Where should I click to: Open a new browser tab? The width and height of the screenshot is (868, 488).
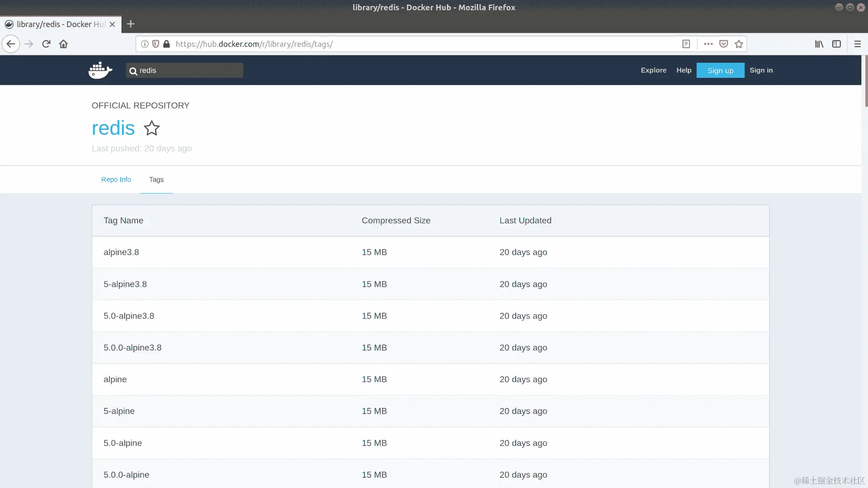(x=130, y=24)
